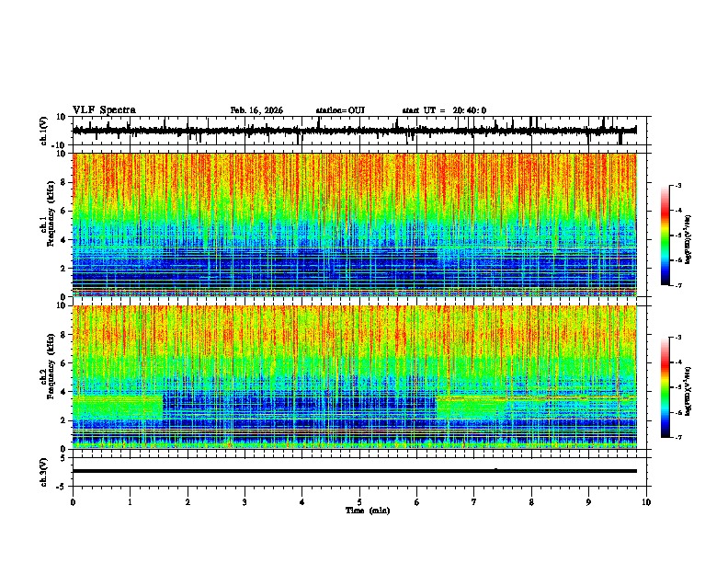Click tick label "9" on the time axis
Viewport: 728px width, 563px height.
point(588,502)
